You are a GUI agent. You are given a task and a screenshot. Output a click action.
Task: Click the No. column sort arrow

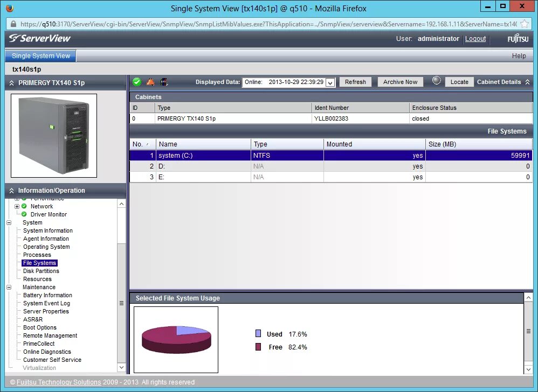click(x=148, y=144)
